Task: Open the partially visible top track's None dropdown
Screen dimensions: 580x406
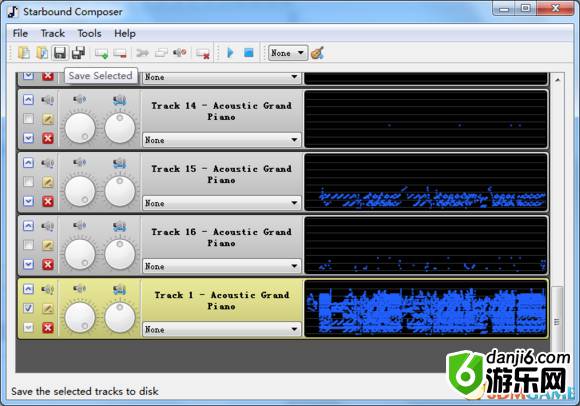Action: tap(222, 77)
